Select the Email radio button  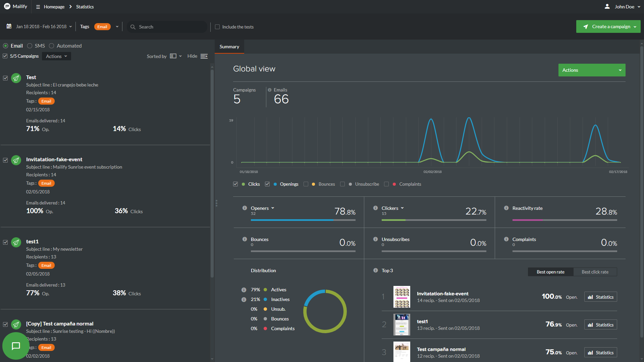point(6,46)
